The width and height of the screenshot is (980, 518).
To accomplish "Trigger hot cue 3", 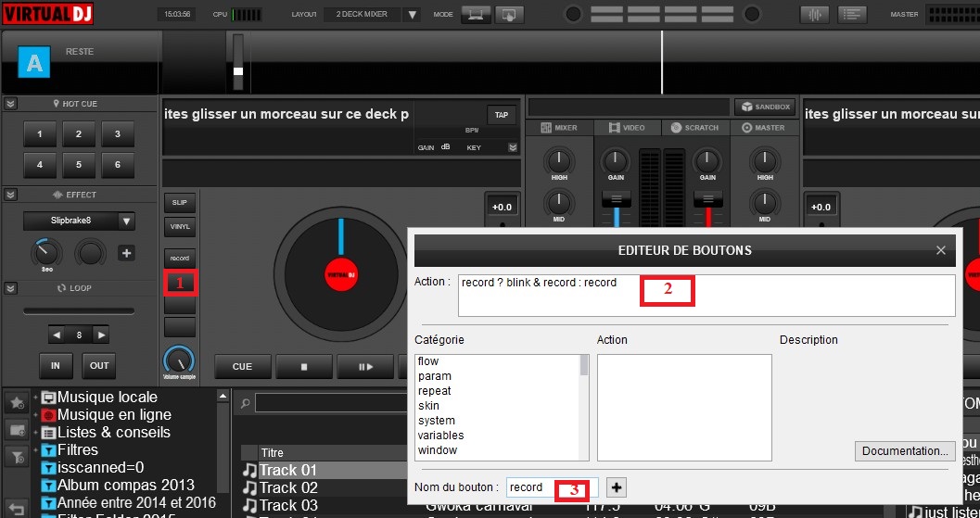I will click(x=118, y=133).
